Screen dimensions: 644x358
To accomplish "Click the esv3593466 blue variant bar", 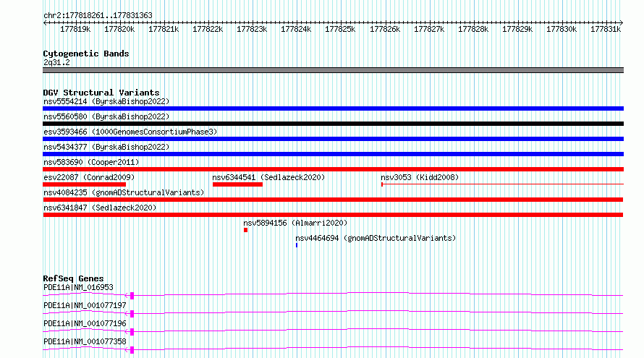I will [333, 139].
